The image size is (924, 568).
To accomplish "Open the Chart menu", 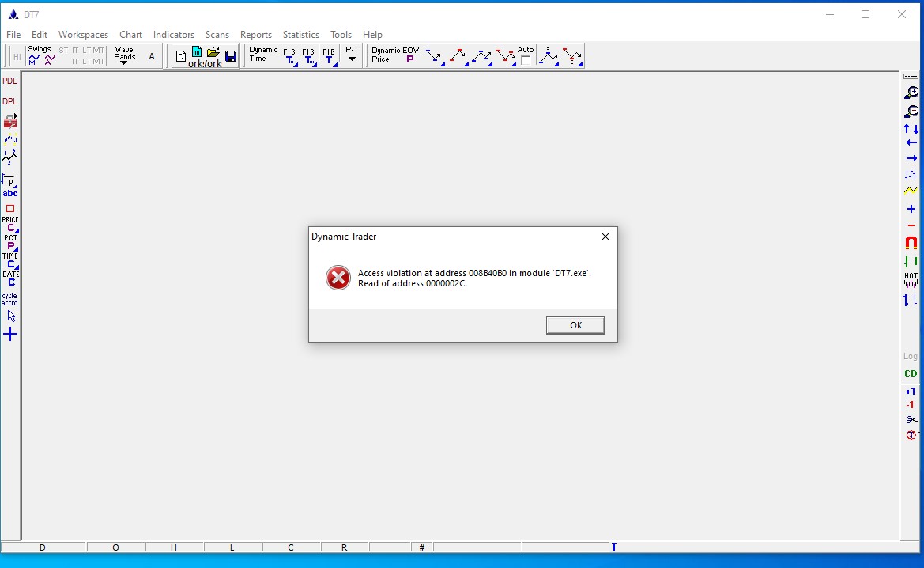I will tap(131, 35).
